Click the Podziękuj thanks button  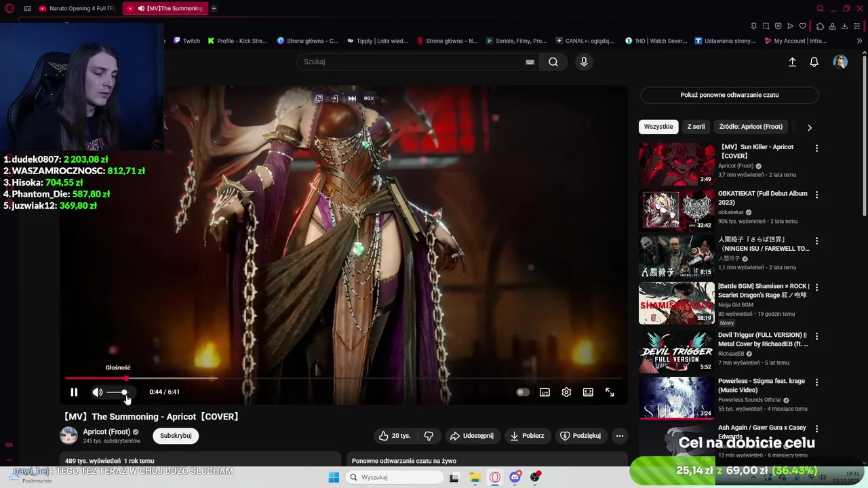pyautogui.click(x=580, y=436)
